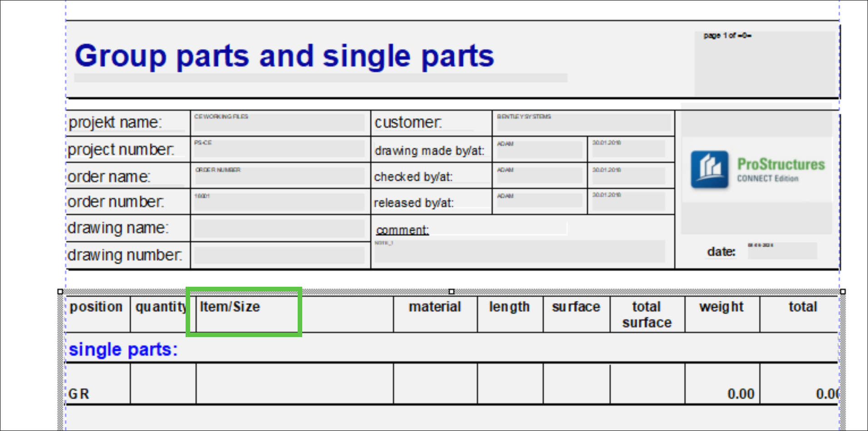The width and height of the screenshot is (868, 431).
Task: Select the "released by/at:" label
Action: [x=414, y=203]
